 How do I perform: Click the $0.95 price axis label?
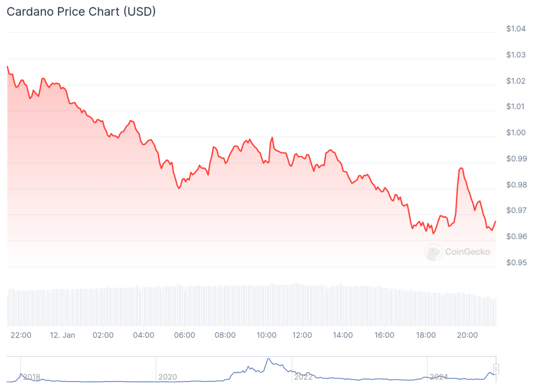[516, 263]
